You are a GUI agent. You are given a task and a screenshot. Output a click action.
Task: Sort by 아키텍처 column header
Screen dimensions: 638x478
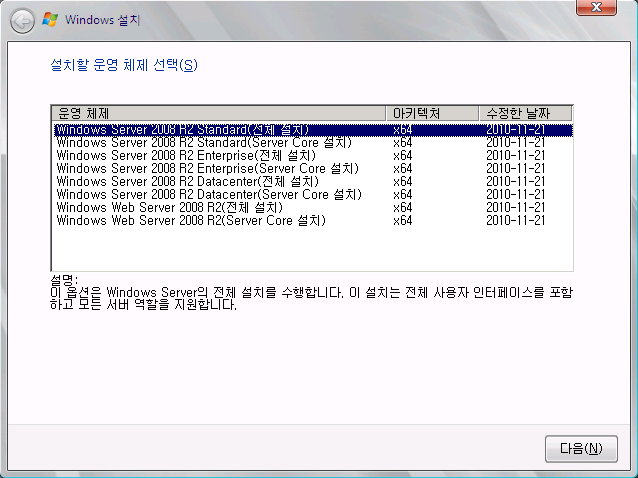coord(432,113)
